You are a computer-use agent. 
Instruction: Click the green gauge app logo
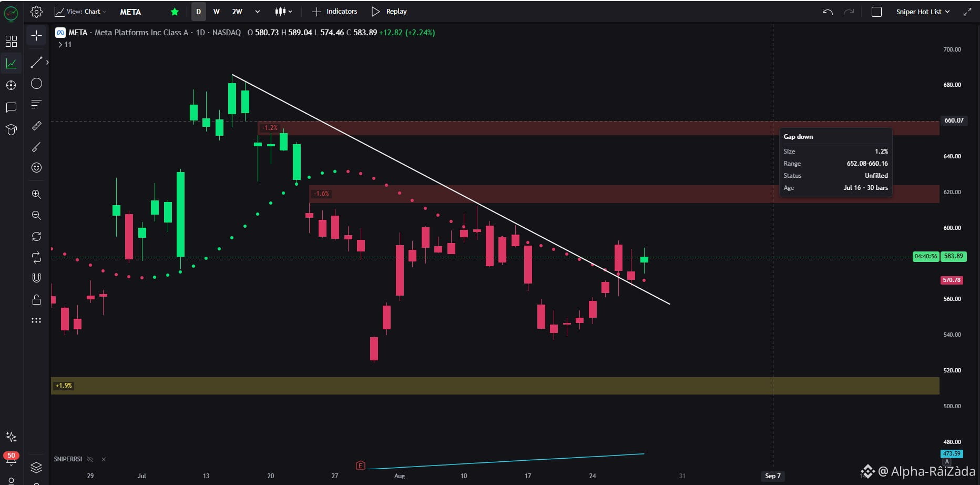point(11,13)
